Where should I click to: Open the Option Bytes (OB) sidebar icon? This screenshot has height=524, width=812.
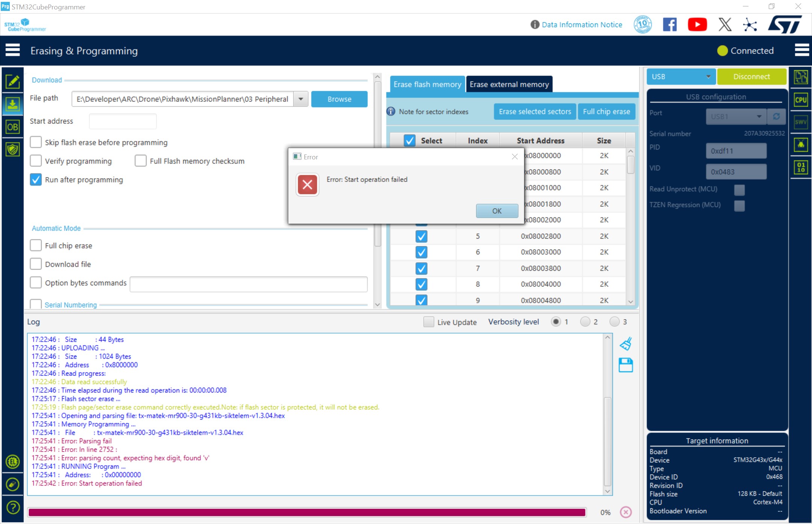(13, 127)
